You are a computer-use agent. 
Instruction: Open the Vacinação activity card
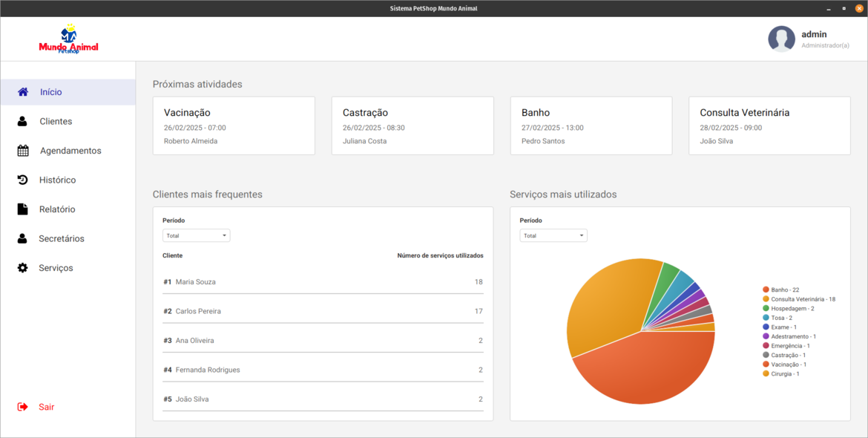pyautogui.click(x=234, y=125)
